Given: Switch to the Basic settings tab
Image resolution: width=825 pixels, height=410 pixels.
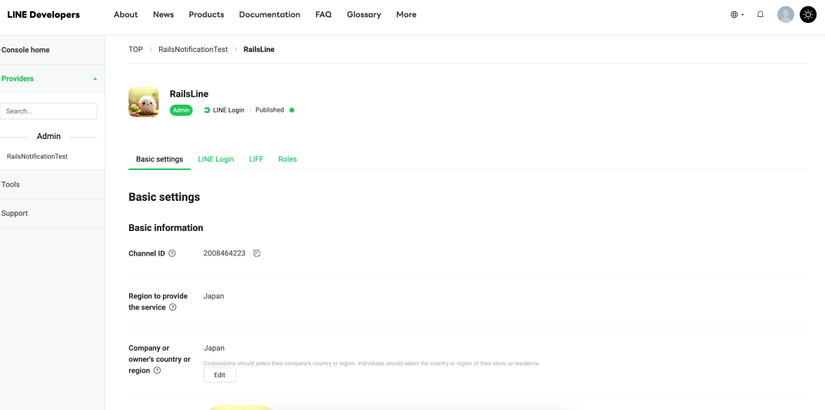Looking at the screenshot, I should click(159, 159).
